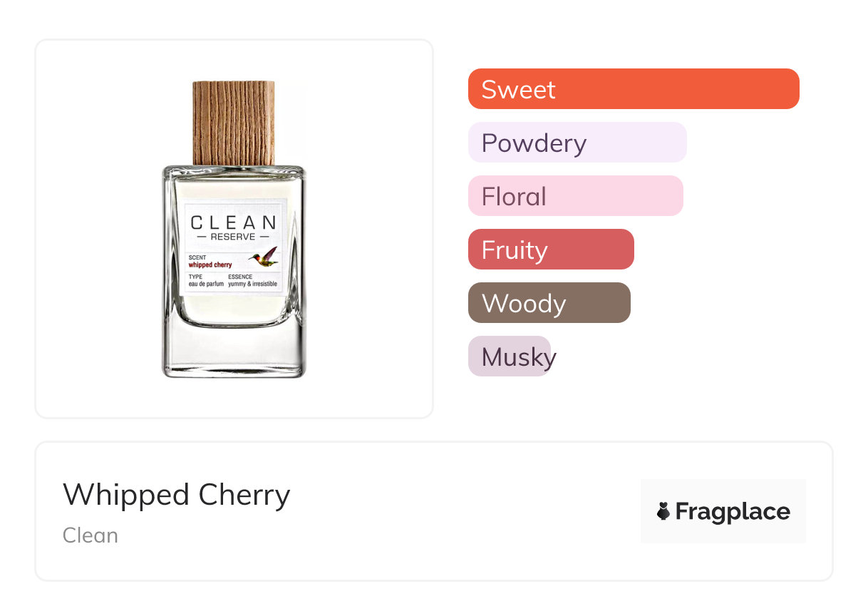Click the SCENT heading on the label
The height and width of the screenshot is (616, 868).
coord(196,257)
